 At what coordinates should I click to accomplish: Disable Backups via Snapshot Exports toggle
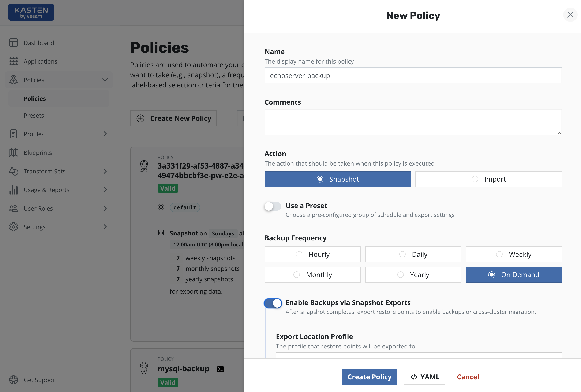click(273, 303)
